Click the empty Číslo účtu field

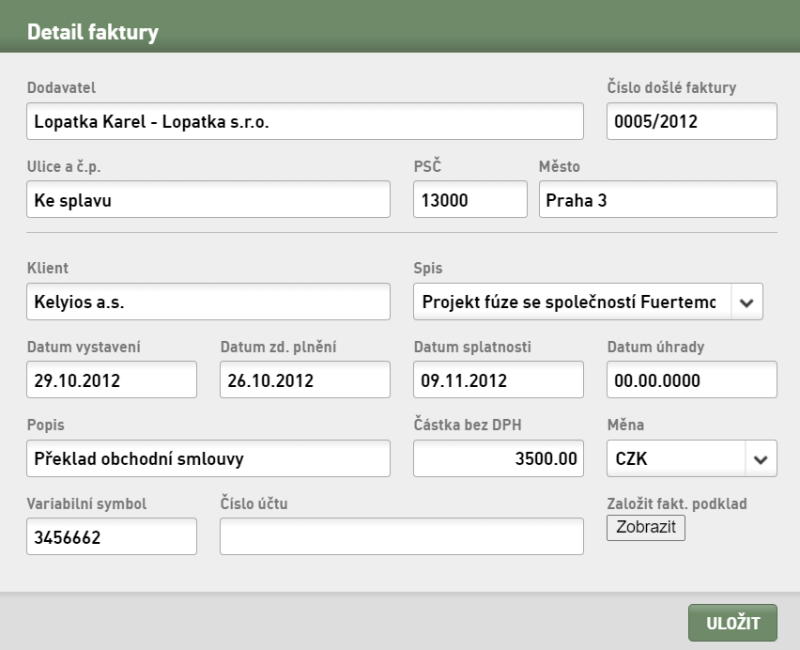click(x=402, y=537)
